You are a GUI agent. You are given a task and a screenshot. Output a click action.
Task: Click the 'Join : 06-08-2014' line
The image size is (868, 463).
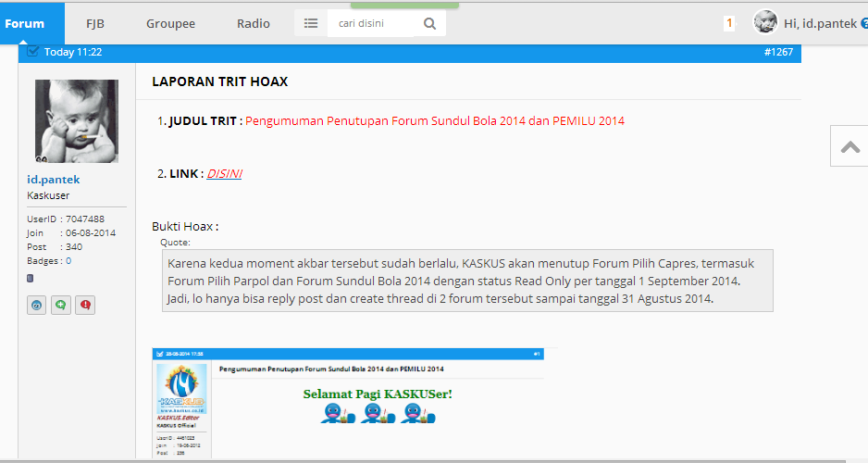[x=71, y=232]
